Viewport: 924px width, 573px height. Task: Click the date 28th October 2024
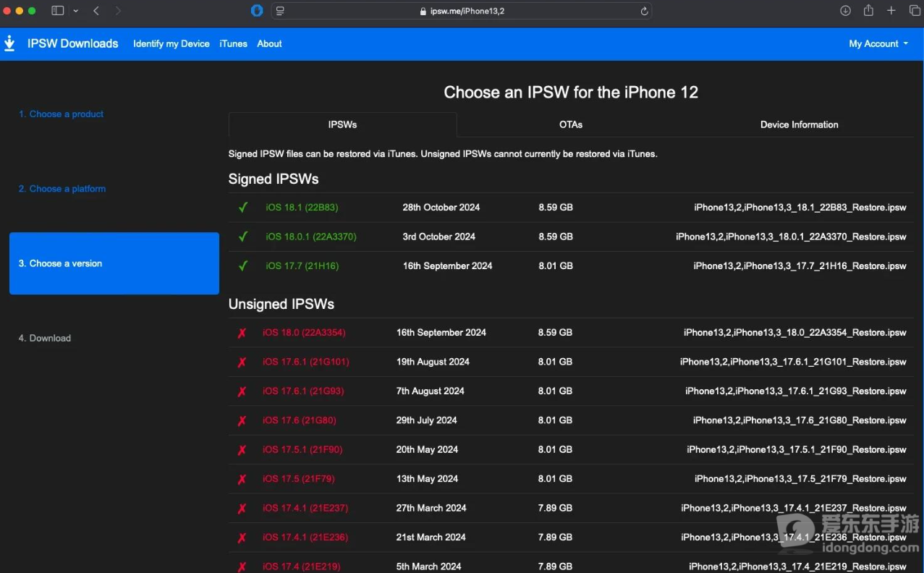point(441,208)
